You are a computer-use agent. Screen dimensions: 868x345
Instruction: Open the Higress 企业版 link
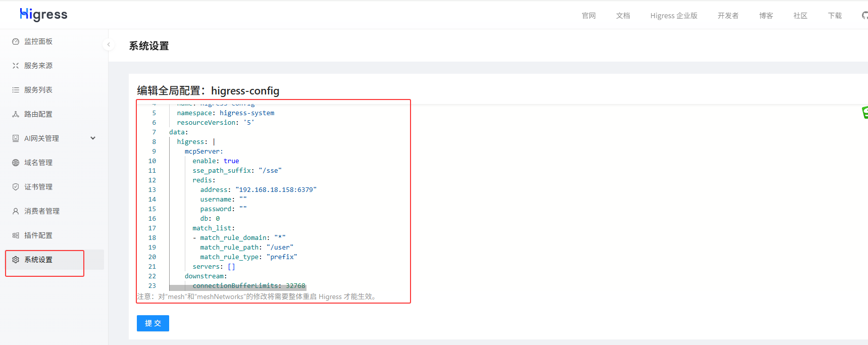(x=674, y=16)
